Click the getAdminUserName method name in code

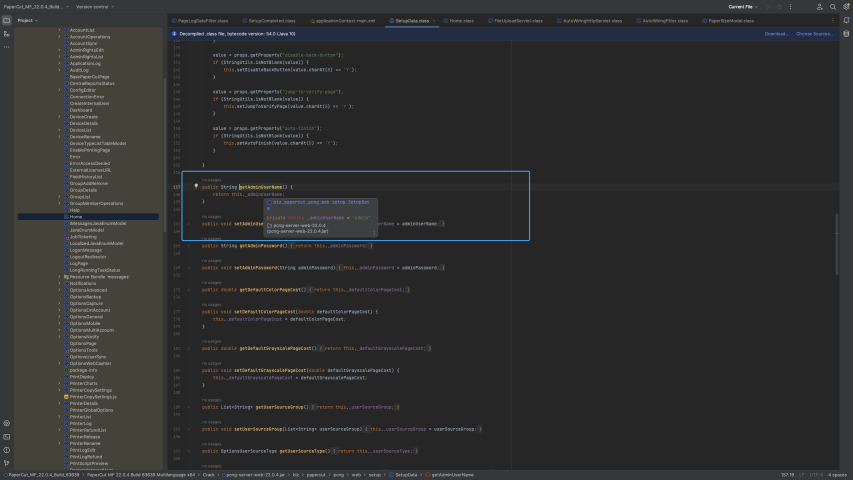click(261, 187)
